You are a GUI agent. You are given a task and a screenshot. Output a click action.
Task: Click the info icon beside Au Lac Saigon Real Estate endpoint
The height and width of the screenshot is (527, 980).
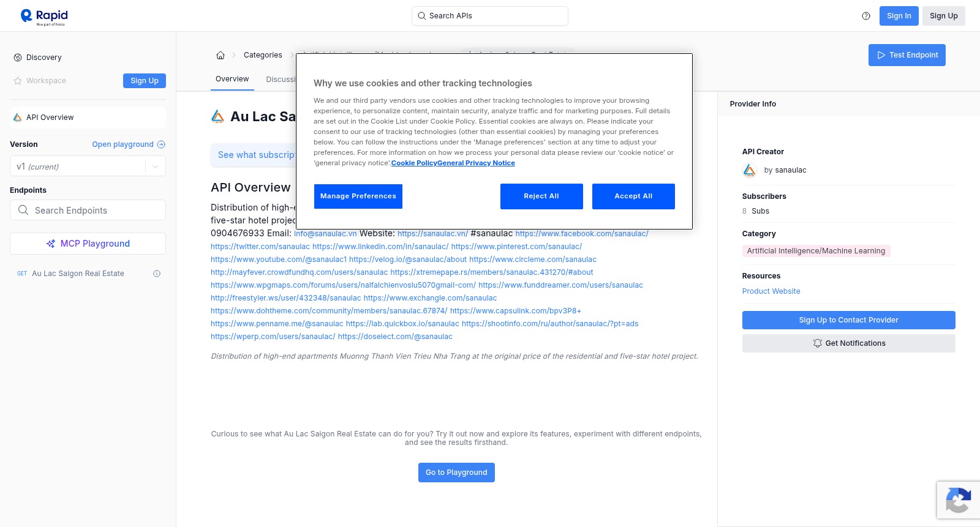(x=157, y=274)
